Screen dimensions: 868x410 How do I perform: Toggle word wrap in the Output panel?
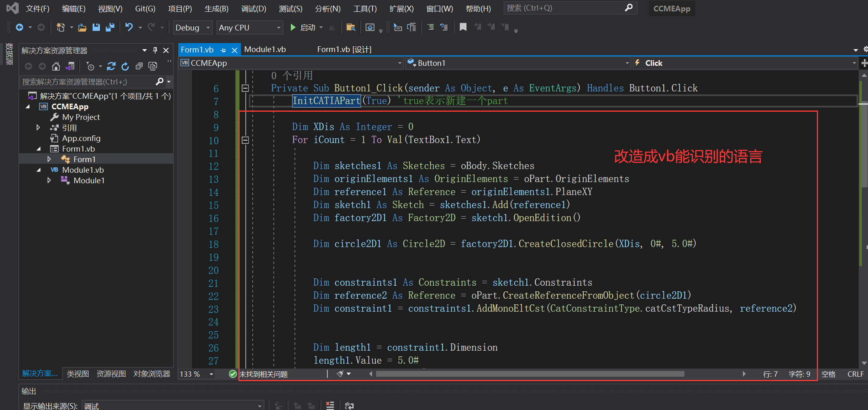[349, 406]
